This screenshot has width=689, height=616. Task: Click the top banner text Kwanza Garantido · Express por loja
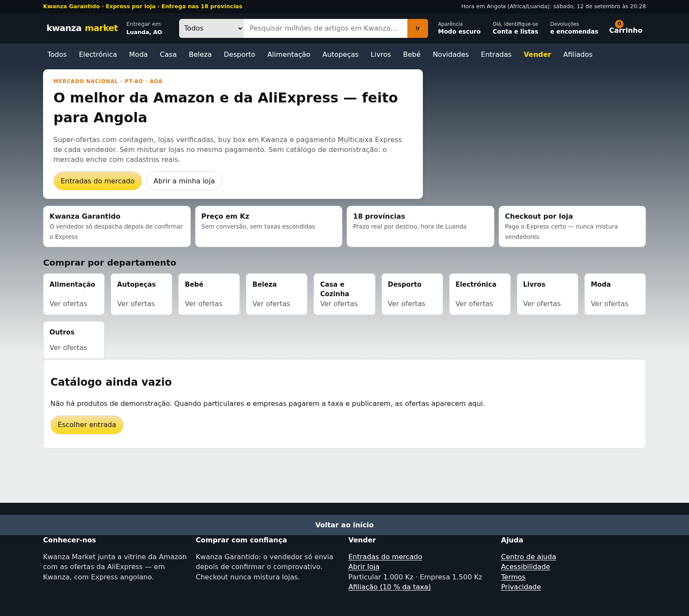[x=143, y=6]
